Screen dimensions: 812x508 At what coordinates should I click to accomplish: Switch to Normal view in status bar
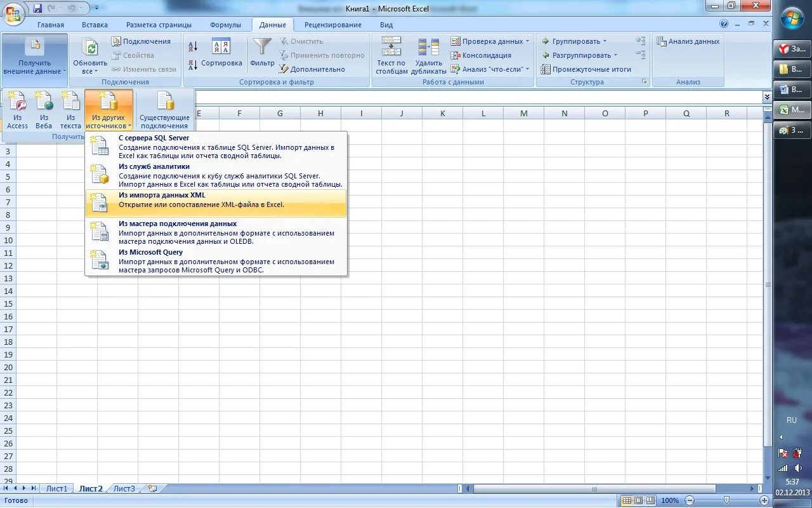click(627, 500)
